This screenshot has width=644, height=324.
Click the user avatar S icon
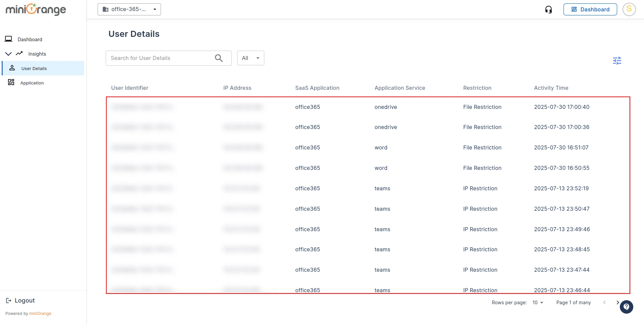click(629, 9)
